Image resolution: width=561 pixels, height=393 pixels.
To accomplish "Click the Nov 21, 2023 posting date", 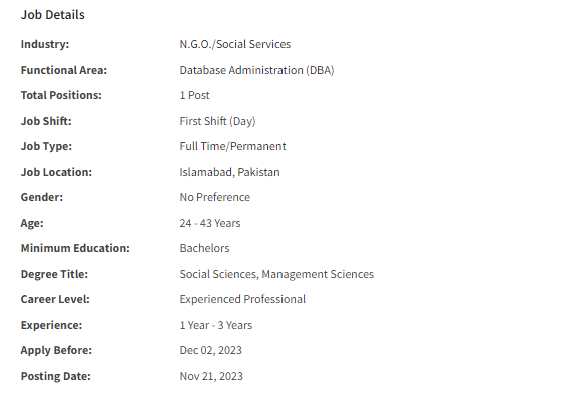I will click(211, 376).
